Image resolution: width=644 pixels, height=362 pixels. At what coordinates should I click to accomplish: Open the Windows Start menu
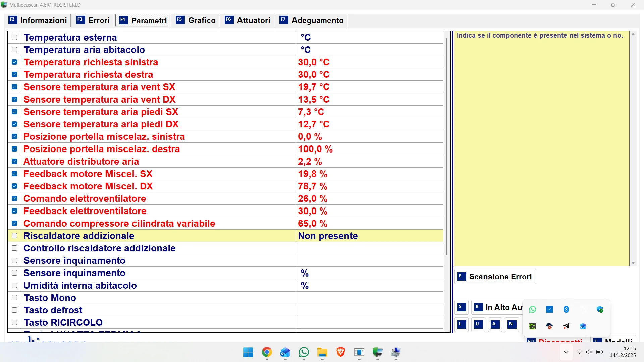248,352
